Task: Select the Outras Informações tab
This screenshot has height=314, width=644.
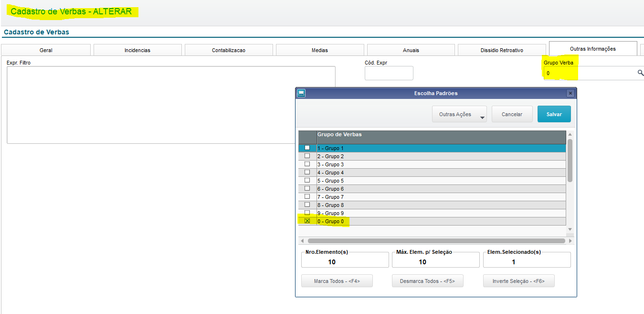Action: coord(593,49)
